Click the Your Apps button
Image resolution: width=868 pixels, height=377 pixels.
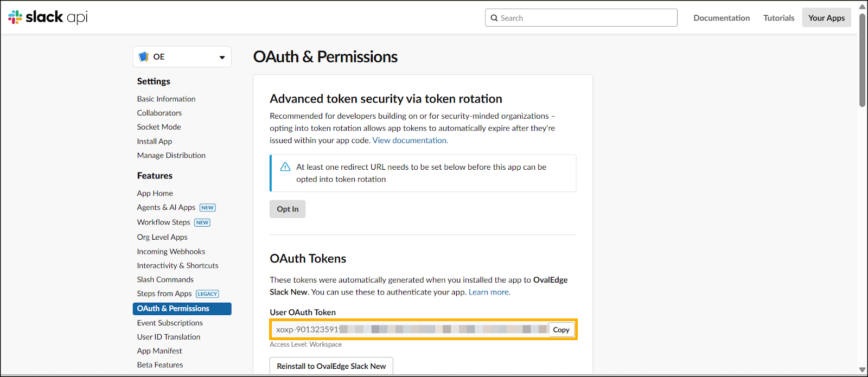[x=826, y=18]
